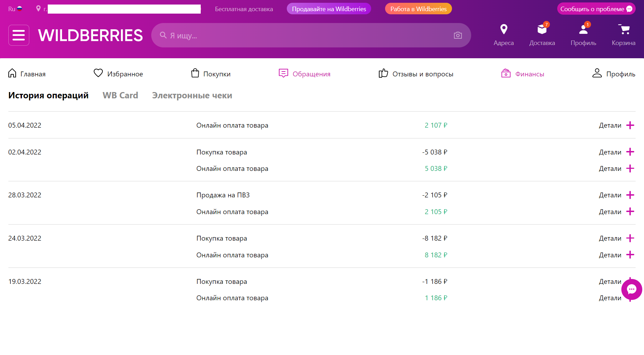This screenshot has width=644, height=355.
Task: Open Адреса location pin icon
Action: pos(504,29)
